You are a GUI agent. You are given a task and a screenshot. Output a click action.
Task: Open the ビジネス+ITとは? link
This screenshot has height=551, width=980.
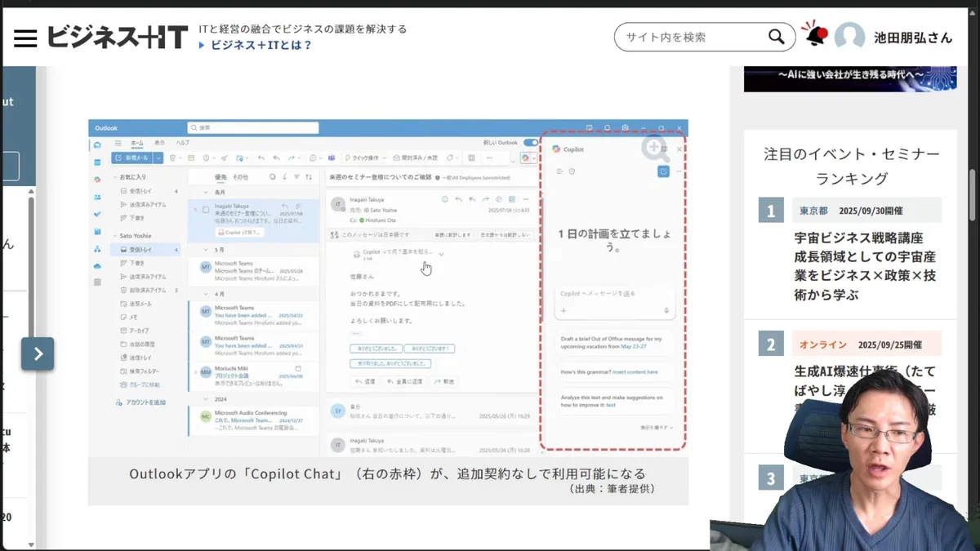[x=261, y=45]
